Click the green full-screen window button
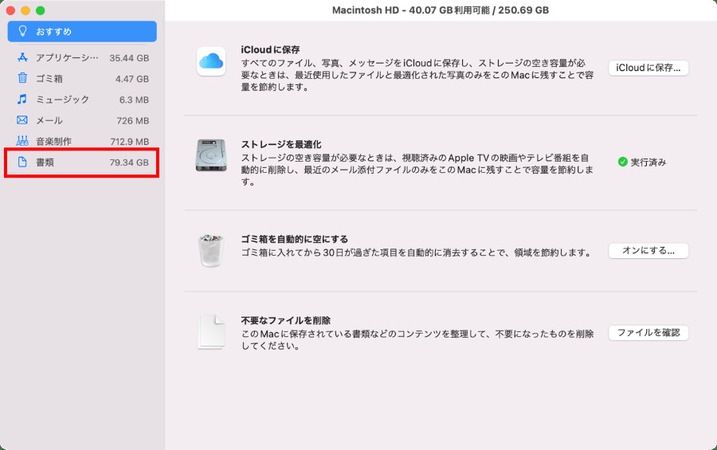717x450 pixels. pos(40,11)
